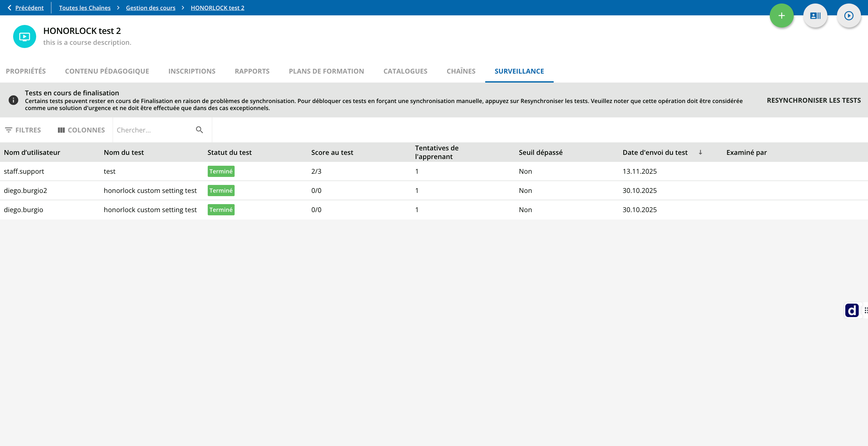
Task: Click the green plus add button
Action: 781,15
